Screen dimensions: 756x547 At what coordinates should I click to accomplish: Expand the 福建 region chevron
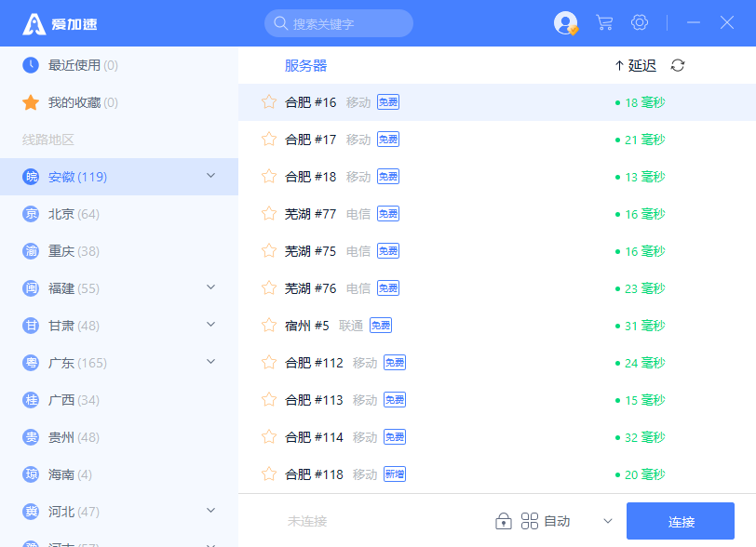210,287
